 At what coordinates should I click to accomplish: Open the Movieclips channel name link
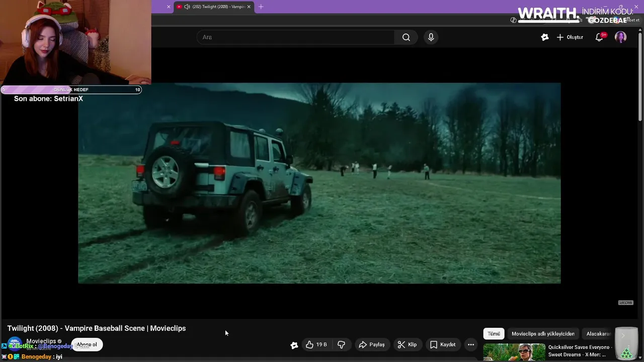pos(41,341)
